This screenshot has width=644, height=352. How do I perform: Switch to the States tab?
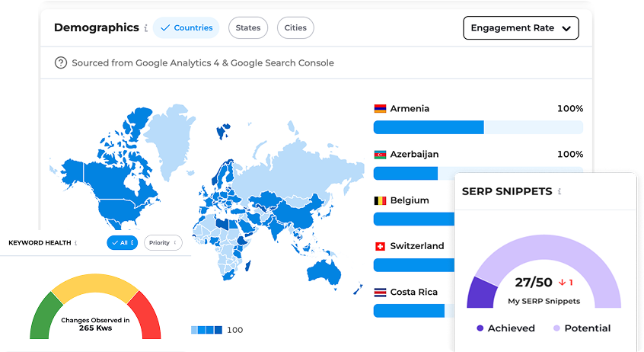248,28
